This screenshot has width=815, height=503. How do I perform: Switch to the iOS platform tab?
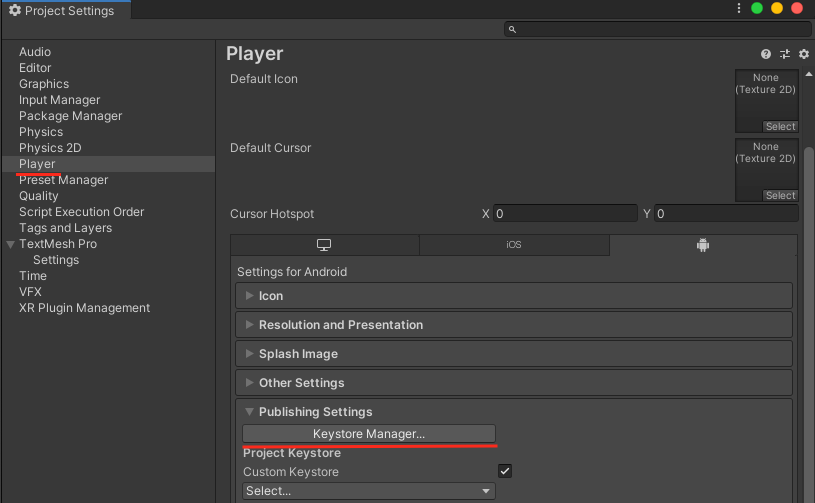tap(514, 245)
